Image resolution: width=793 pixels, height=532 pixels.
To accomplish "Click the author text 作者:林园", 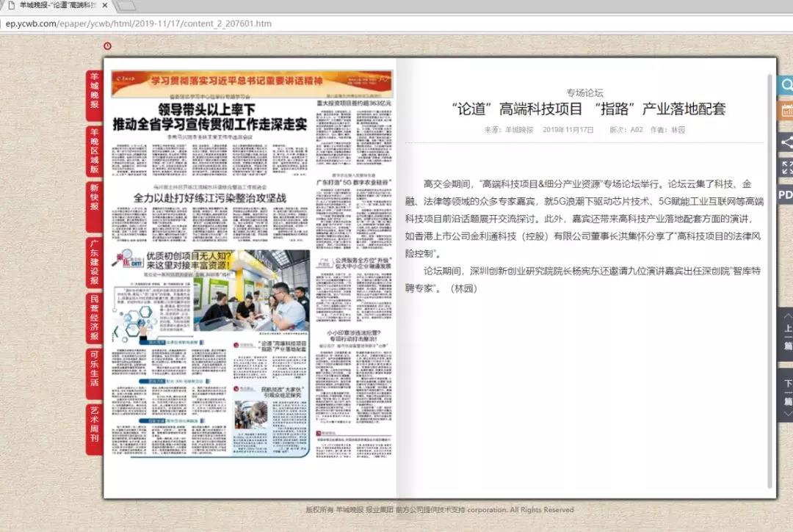I will tap(667, 130).
